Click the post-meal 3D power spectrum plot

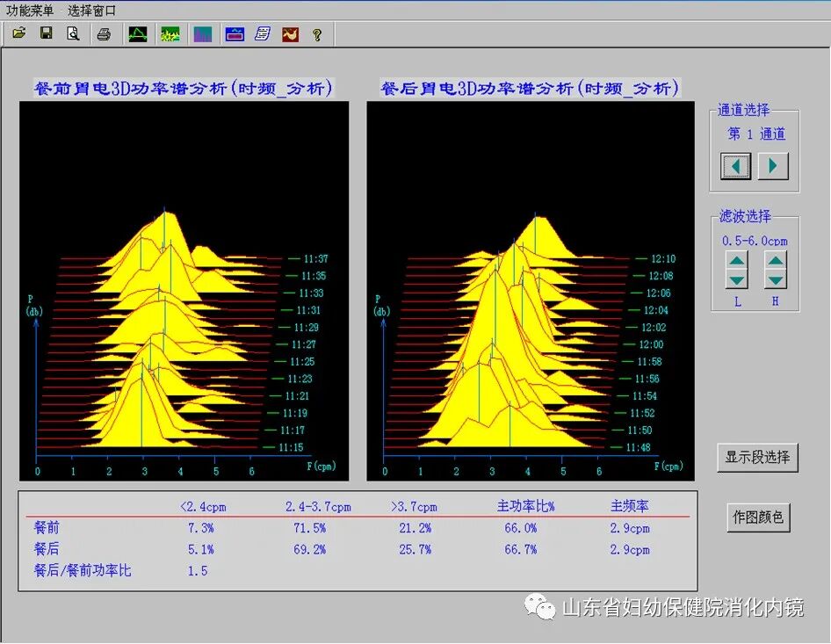coord(531,291)
